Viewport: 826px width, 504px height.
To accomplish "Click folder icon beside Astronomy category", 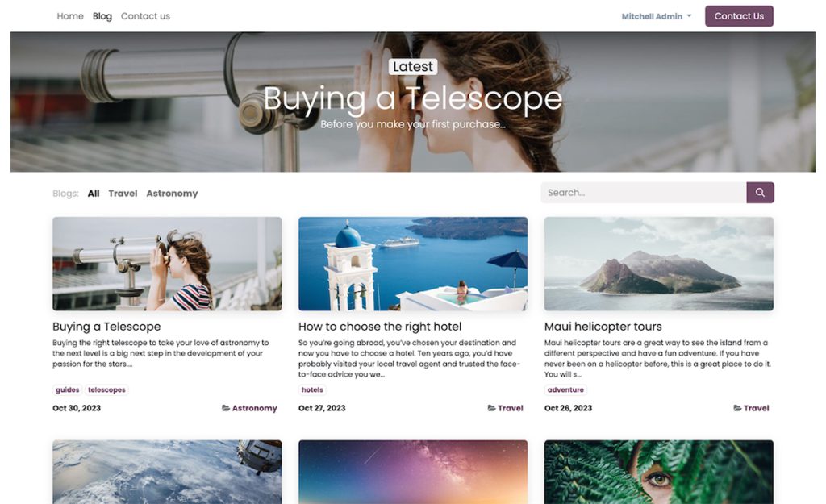I will coord(226,408).
